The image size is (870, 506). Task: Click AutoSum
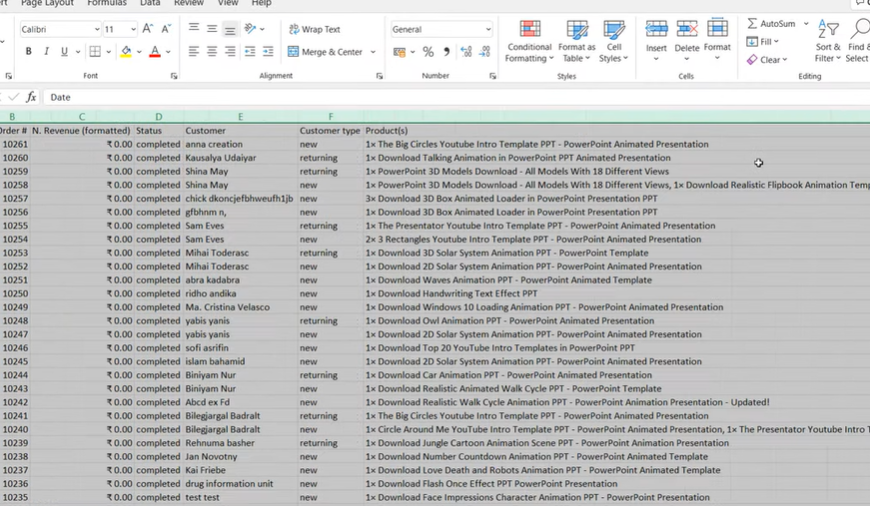coord(771,24)
